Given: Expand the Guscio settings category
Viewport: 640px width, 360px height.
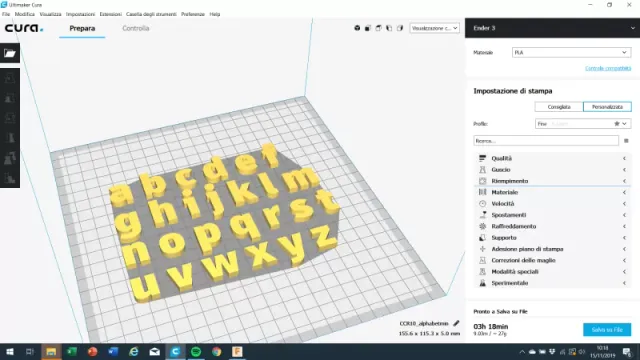Looking at the screenshot, I should [x=552, y=170].
